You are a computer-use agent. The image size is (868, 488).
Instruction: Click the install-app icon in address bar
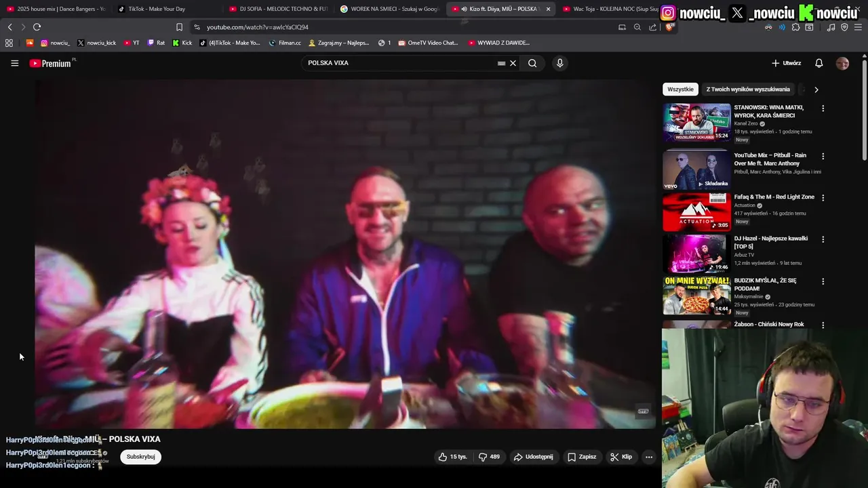[x=622, y=27]
